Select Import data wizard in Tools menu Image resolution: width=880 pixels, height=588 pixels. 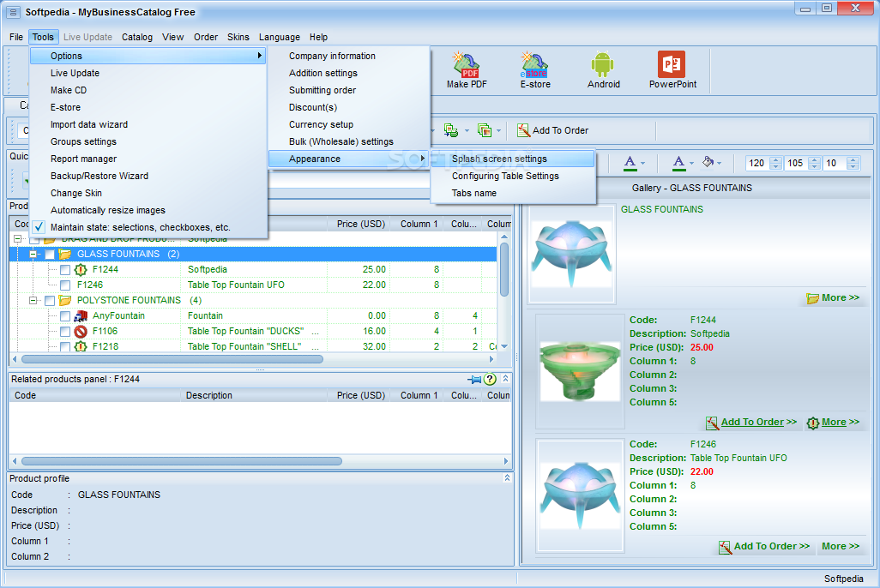pyautogui.click(x=148, y=124)
